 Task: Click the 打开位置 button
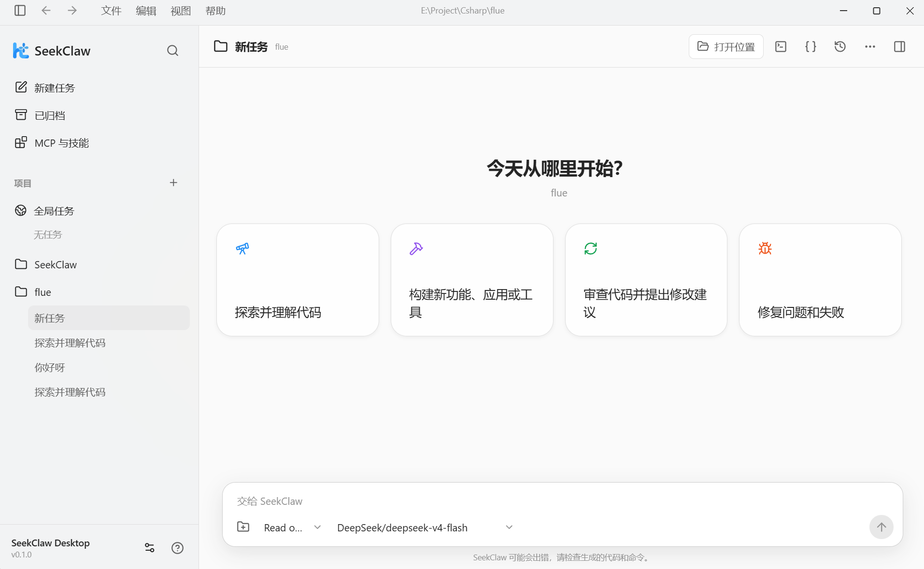(x=726, y=47)
